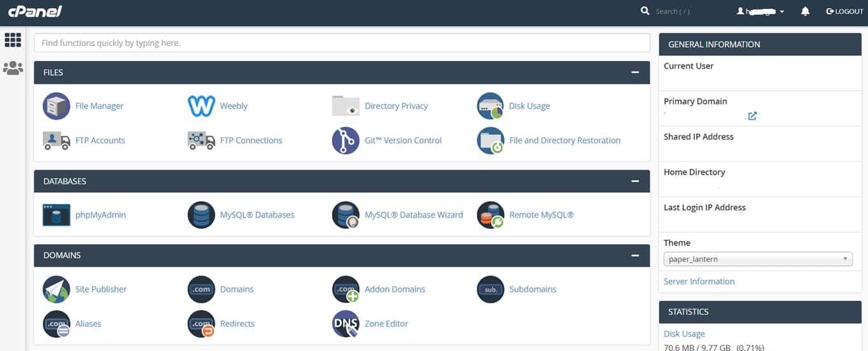The image size is (868, 351).
Task: Click the Primary Domain label
Action: [695, 101]
